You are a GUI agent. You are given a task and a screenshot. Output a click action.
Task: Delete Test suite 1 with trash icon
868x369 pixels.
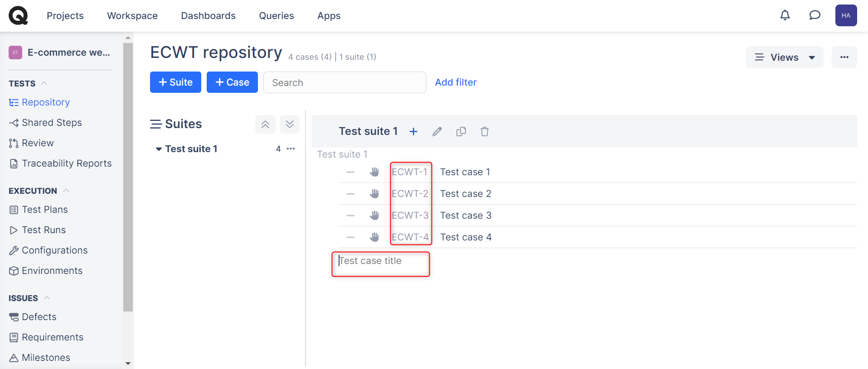coord(485,132)
